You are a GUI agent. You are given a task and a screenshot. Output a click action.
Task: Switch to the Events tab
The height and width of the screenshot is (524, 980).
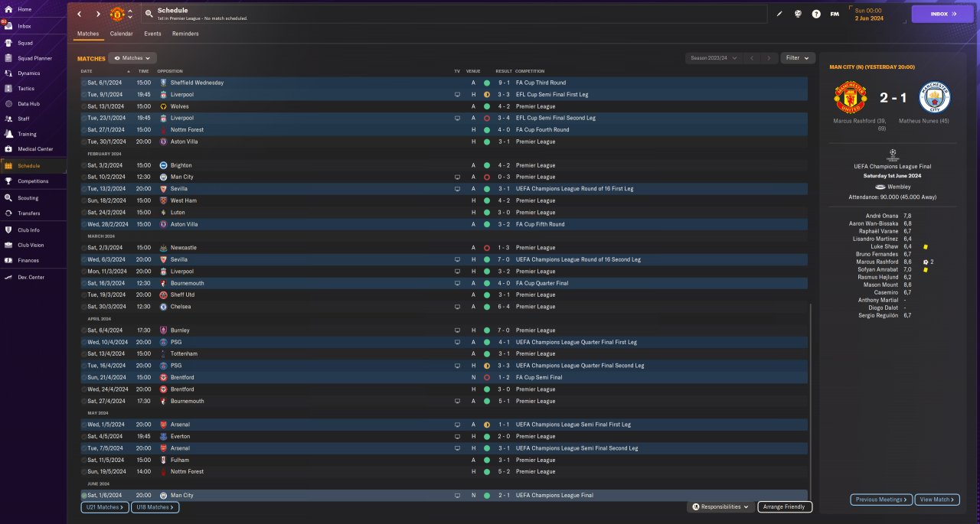tap(152, 34)
